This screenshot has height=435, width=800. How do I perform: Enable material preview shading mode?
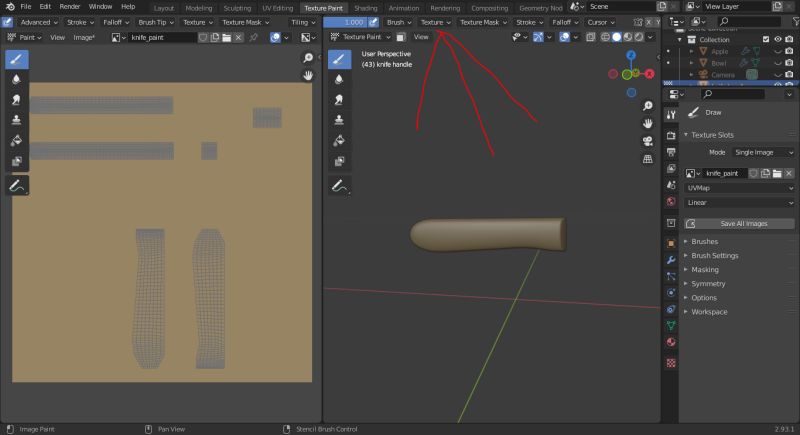click(628, 37)
